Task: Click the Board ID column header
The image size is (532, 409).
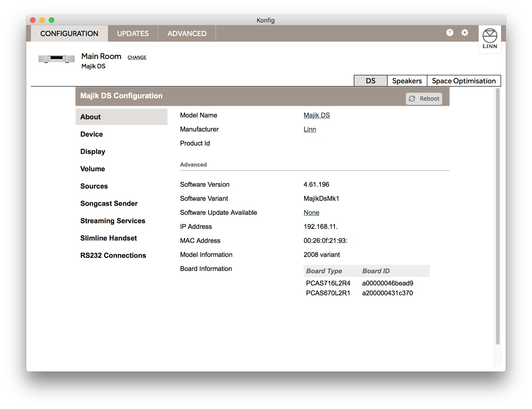Action: (x=376, y=271)
